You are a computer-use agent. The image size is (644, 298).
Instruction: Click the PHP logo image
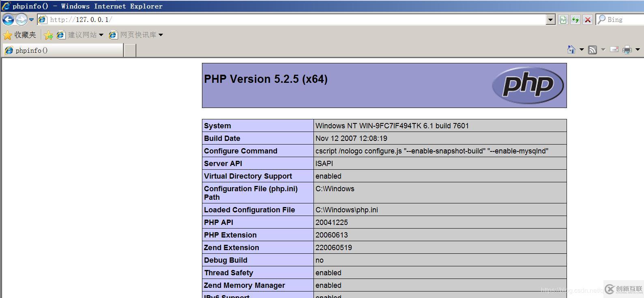(528, 85)
